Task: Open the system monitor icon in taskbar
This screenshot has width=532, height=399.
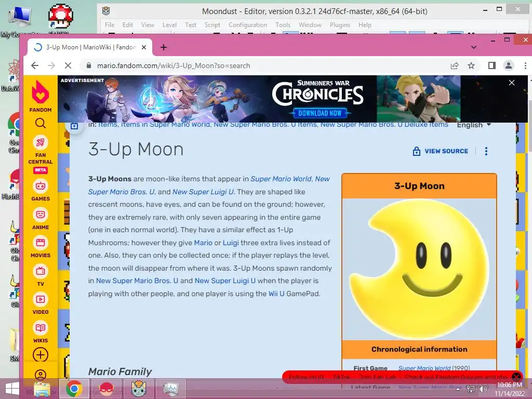Action: (170, 389)
